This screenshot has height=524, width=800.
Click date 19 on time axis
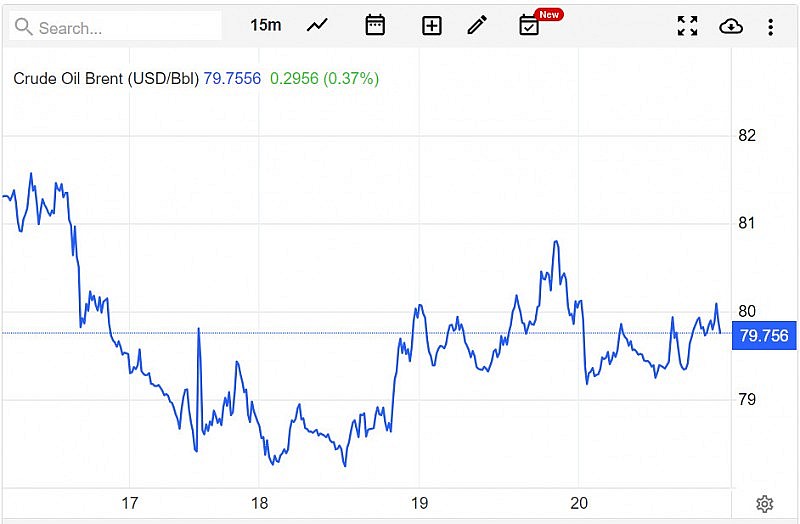[419, 503]
